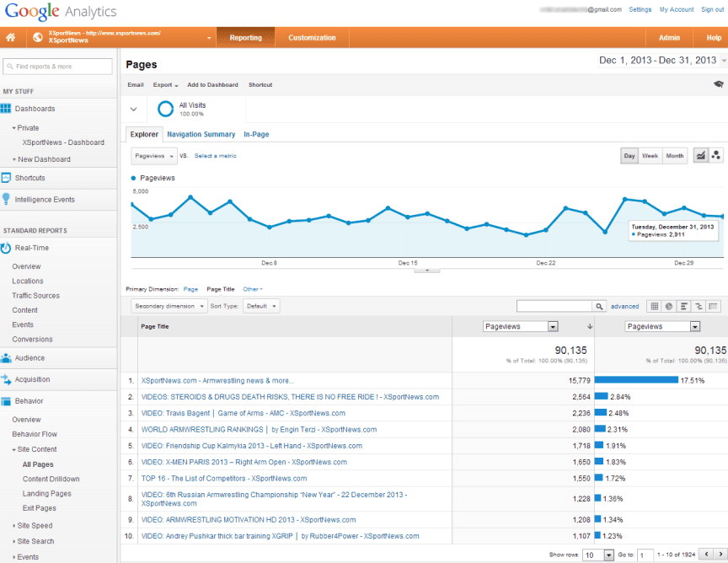Open the Show rows dropdown
The image size is (728, 563).
tap(598, 555)
